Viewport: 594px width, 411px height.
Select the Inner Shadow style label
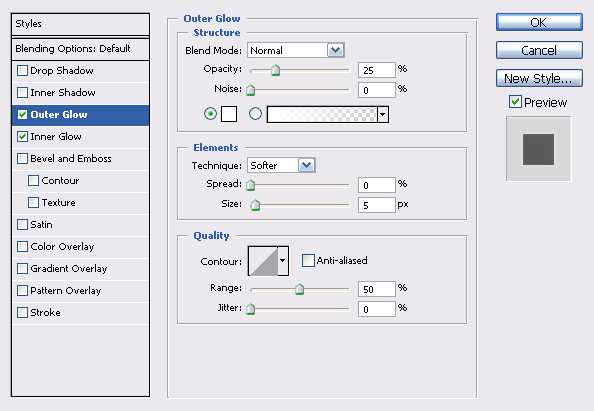tap(63, 92)
